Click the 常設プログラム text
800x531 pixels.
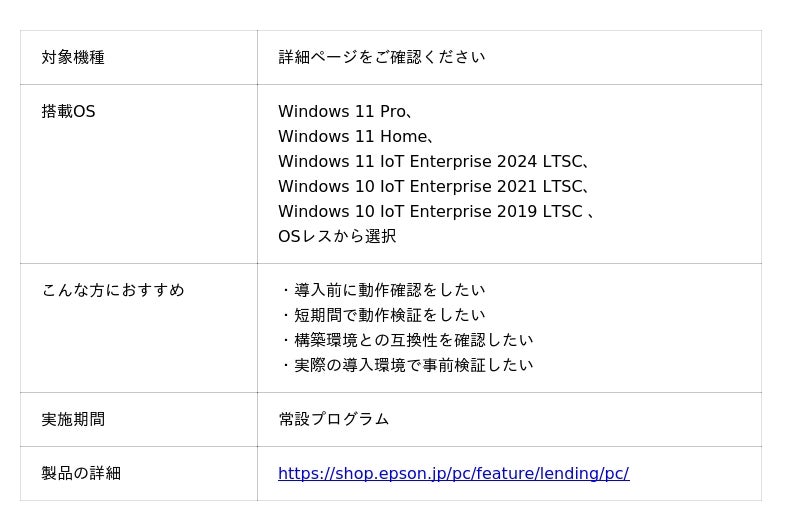click(334, 420)
